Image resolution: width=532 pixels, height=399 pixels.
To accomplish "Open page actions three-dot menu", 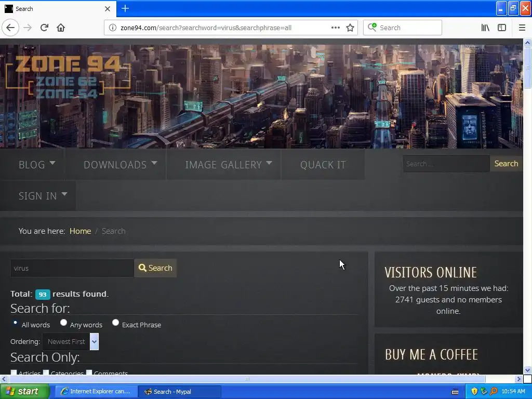I will click(x=335, y=28).
